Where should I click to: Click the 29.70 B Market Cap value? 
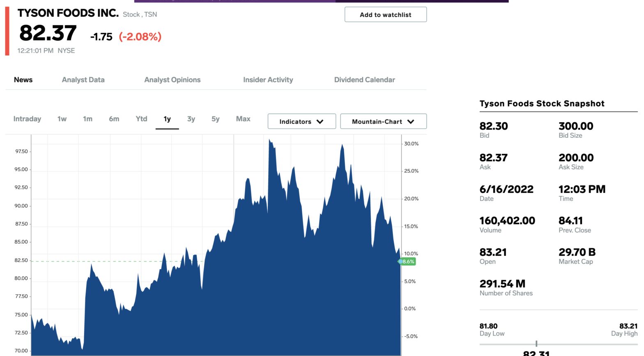pos(577,253)
